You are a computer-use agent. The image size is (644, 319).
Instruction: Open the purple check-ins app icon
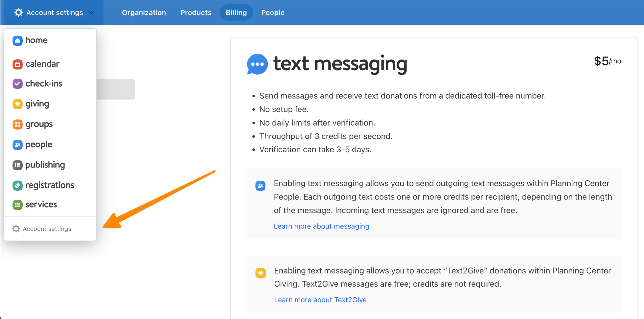click(18, 84)
